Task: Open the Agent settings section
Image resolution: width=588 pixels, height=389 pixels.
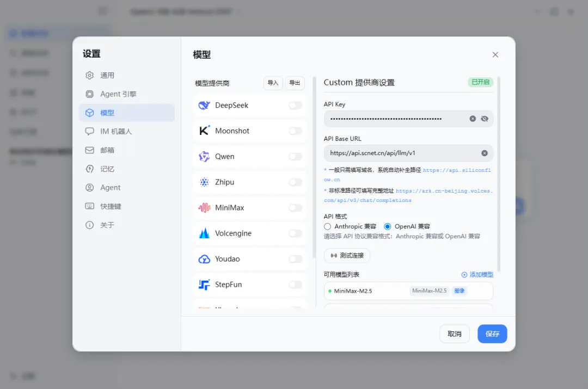Action: [x=126, y=188]
